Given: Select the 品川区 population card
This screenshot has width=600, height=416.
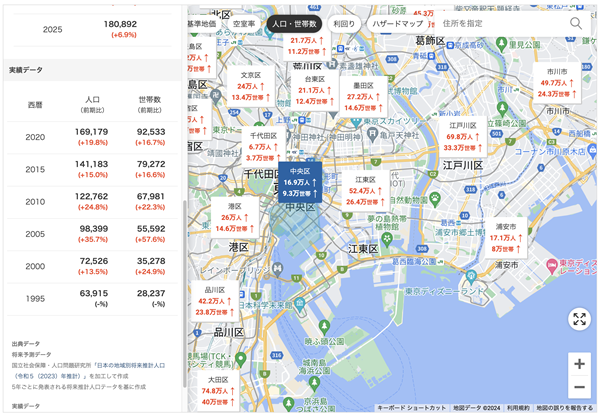Looking at the screenshot, I should [215, 301].
